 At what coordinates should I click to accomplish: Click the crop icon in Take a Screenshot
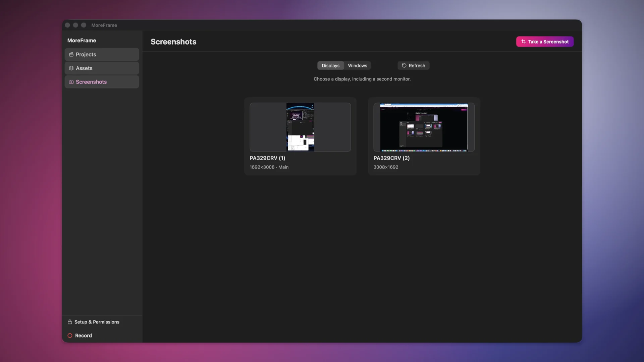pyautogui.click(x=524, y=42)
